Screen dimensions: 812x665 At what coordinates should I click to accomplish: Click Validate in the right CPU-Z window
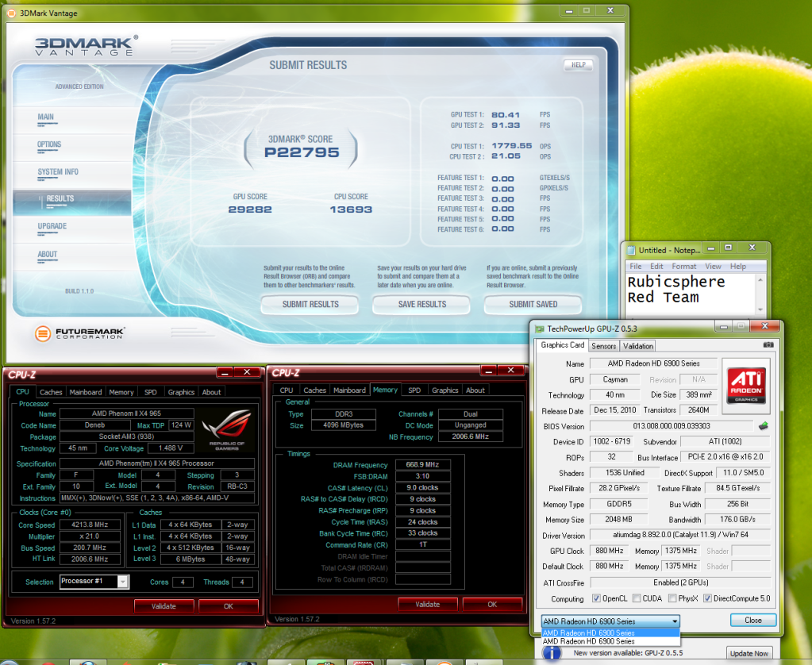[427, 604]
